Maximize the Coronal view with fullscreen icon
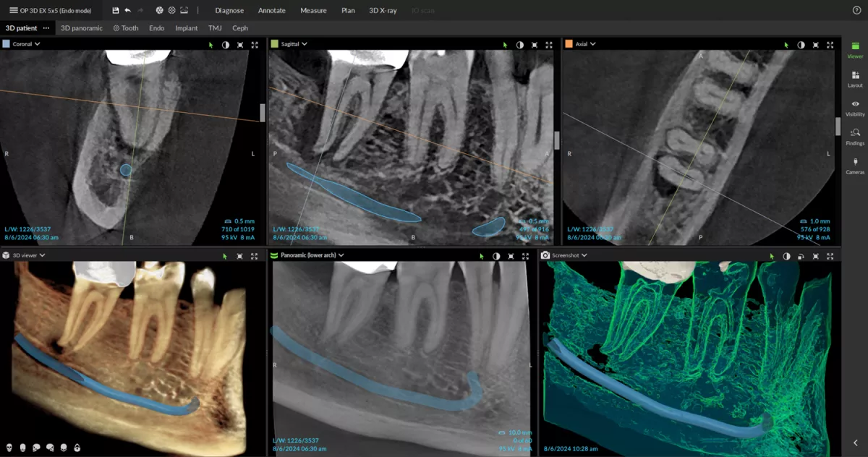This screenshot has height=457, width=868. [x=255, y=45]
